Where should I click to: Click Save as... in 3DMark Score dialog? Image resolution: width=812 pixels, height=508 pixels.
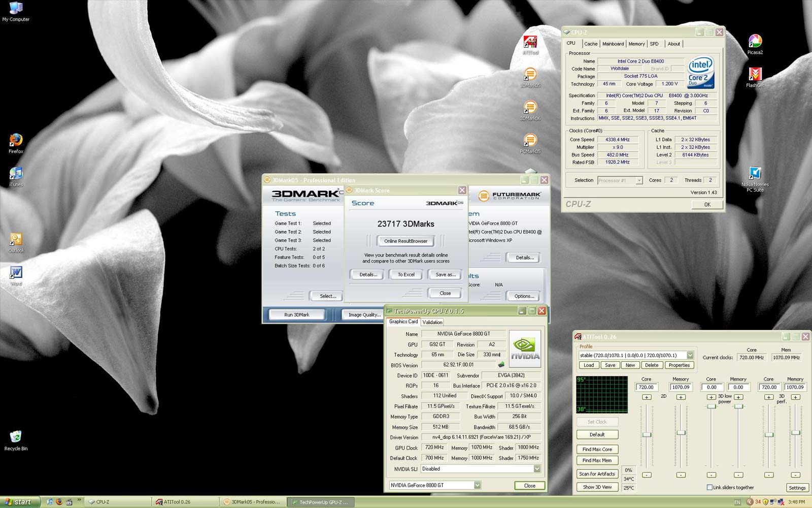pyautogui.click(x=446, y=274)
